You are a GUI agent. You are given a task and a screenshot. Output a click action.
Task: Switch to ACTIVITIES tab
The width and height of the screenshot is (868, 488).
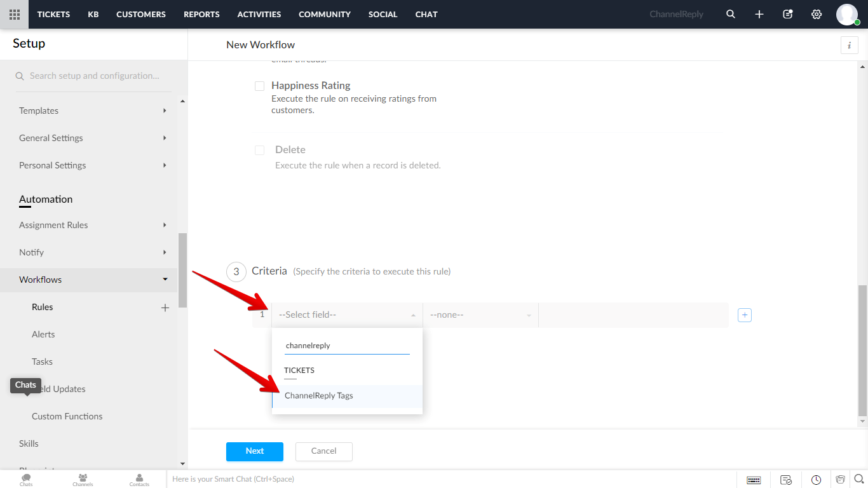click(259, 14)
